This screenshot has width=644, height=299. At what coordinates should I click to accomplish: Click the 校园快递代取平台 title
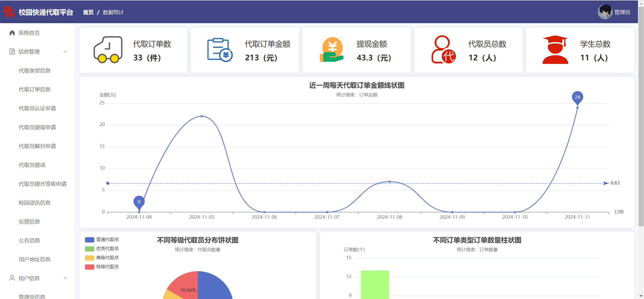[46, 12]
